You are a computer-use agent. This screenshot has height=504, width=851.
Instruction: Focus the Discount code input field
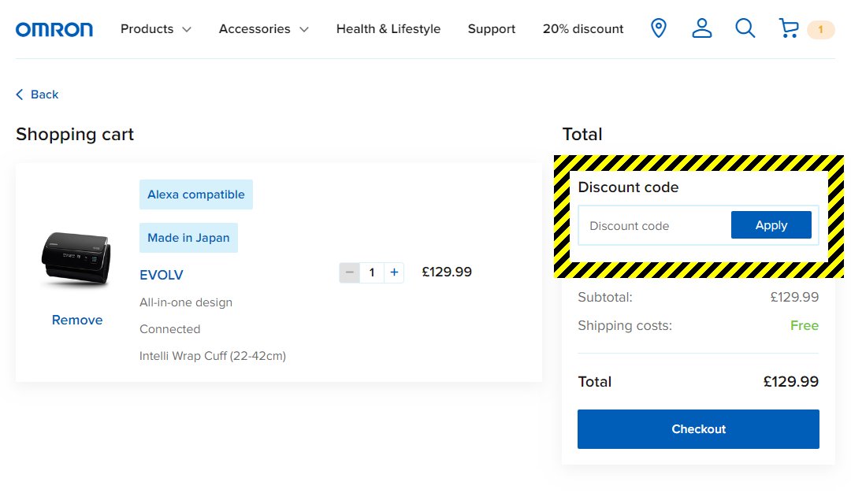[x=654, y=226]
